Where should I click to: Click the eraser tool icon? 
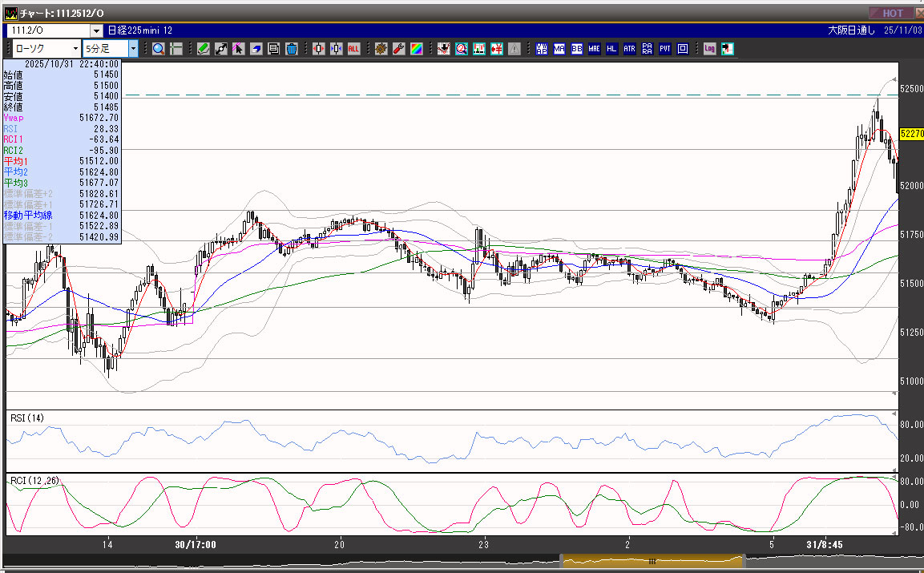pos(256,49)
